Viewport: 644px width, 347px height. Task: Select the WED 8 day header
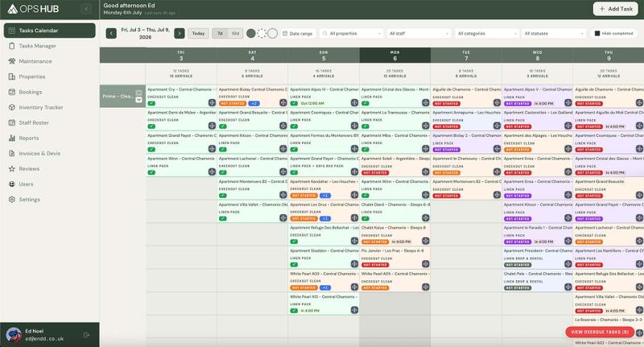click(537, 56)
